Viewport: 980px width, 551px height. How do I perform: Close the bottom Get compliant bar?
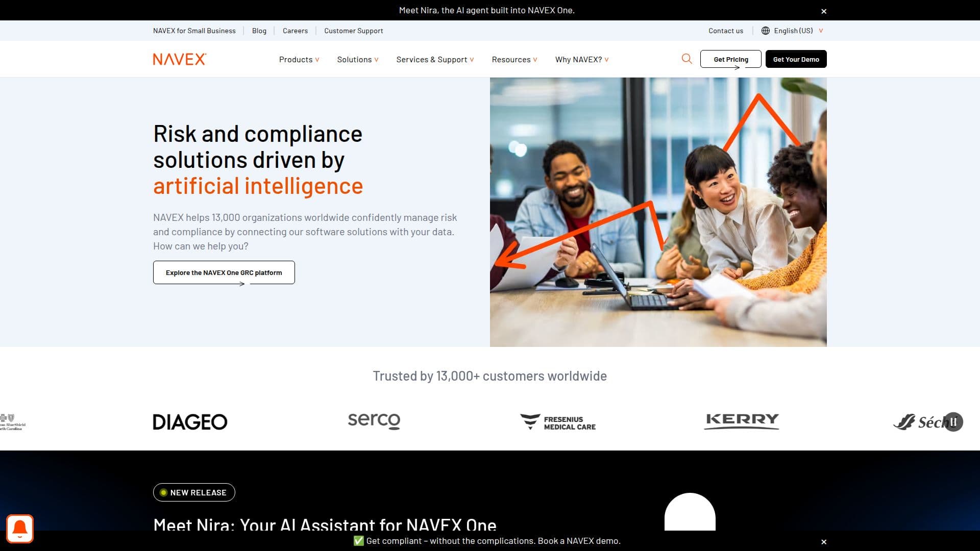click(x=823, y=542)
